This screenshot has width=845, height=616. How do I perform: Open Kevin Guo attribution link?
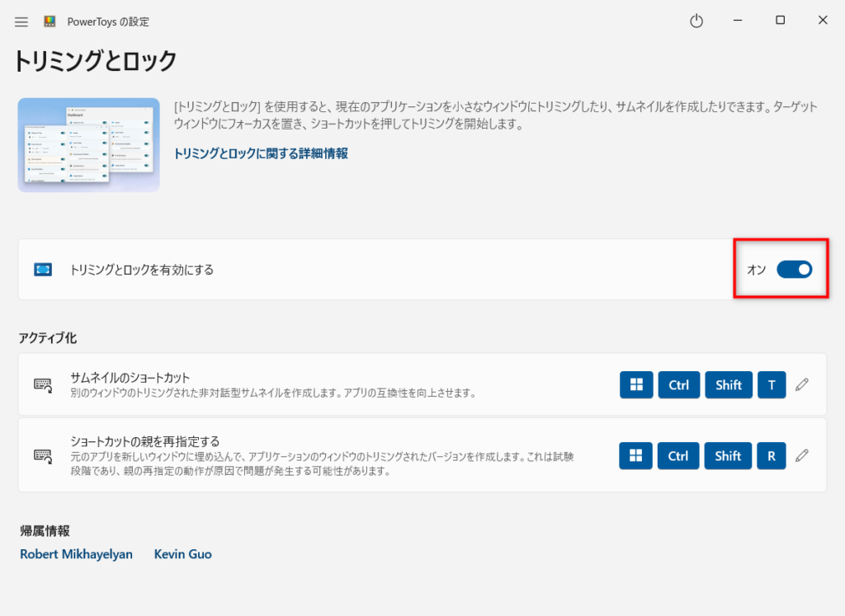(182, 554)
